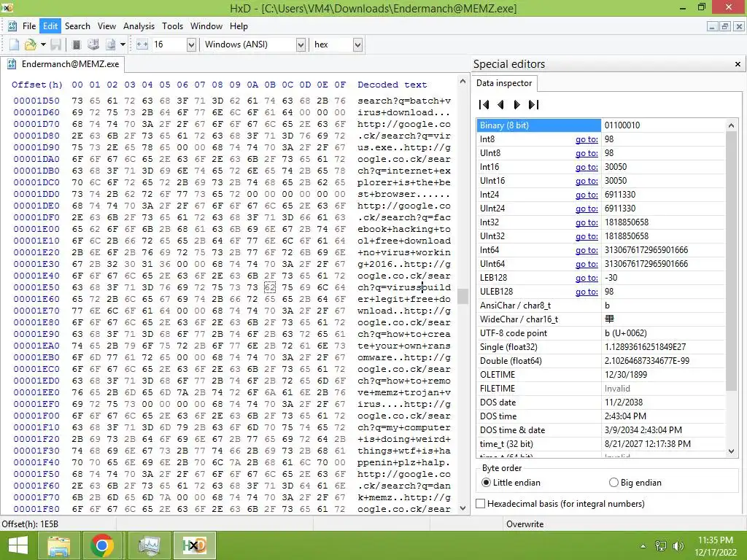This screenshot has width=747, height=560.
Task: Open the bytes per row 16 dropdown
Action: [x=191, y=44]
